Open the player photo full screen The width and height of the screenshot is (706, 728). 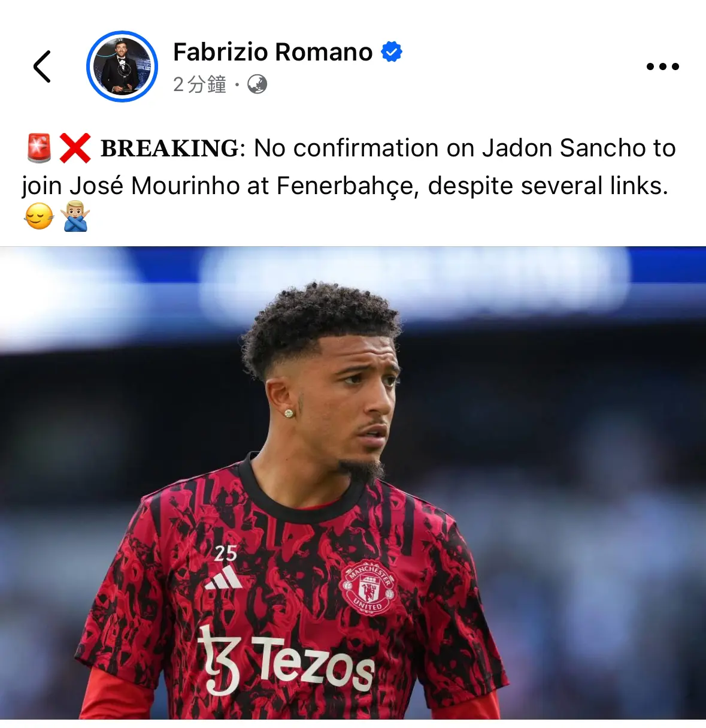point(353,483)
